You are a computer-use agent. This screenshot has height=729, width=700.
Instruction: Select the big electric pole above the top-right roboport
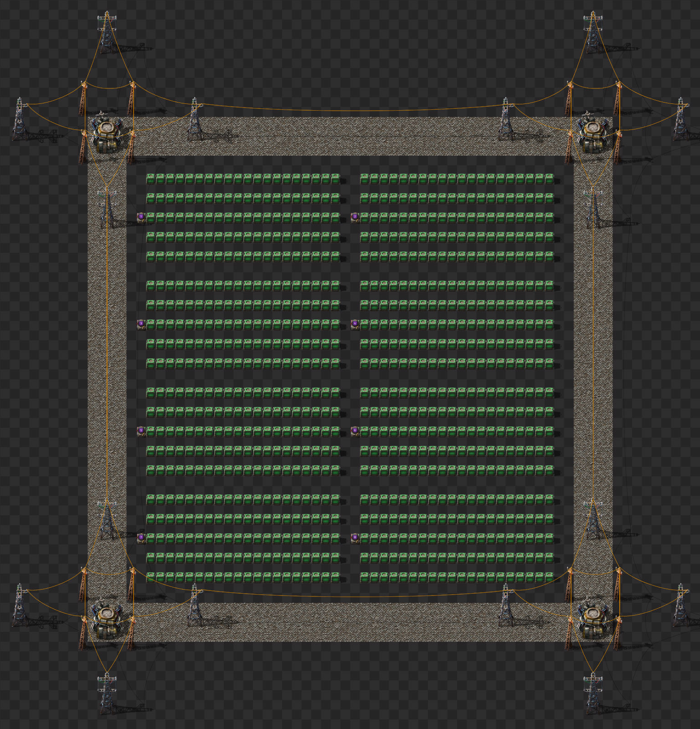[x=593, y=32]
